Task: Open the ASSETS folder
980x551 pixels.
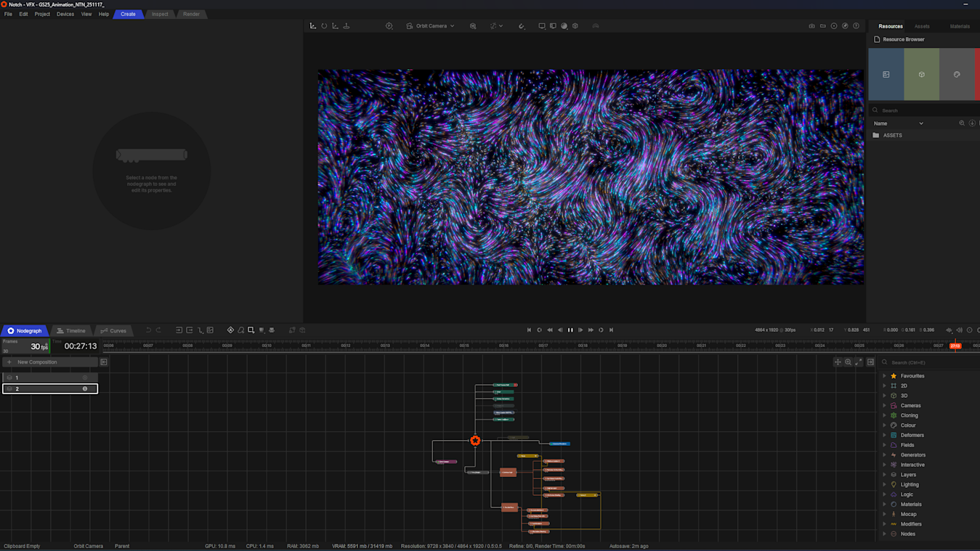Action: pos(892,135)
